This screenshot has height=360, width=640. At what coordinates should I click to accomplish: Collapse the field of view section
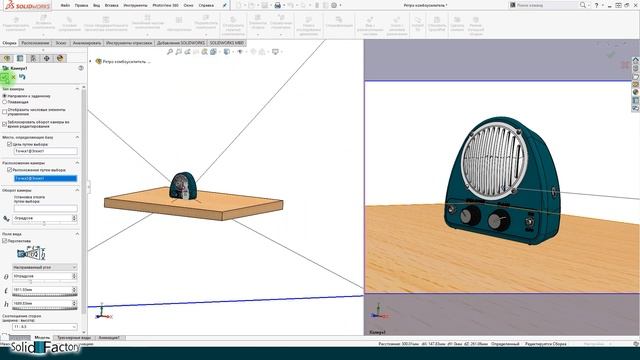tap(77, 234)
